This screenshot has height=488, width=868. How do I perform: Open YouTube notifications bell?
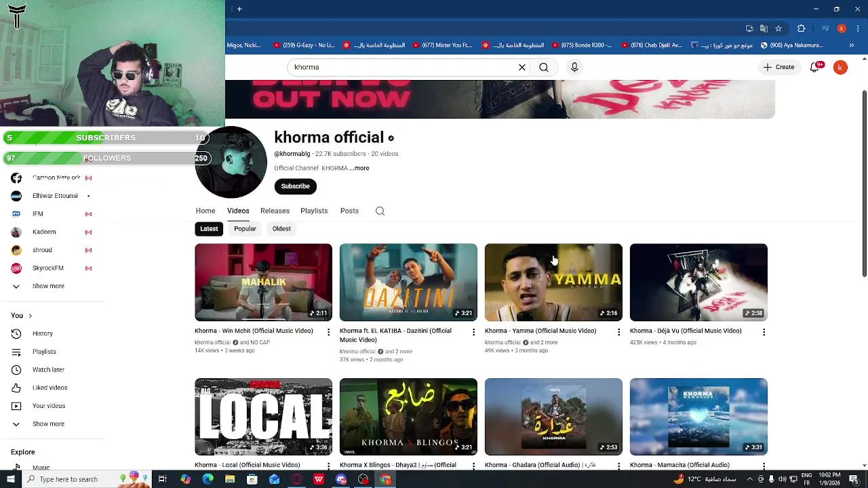pos(815,67)
